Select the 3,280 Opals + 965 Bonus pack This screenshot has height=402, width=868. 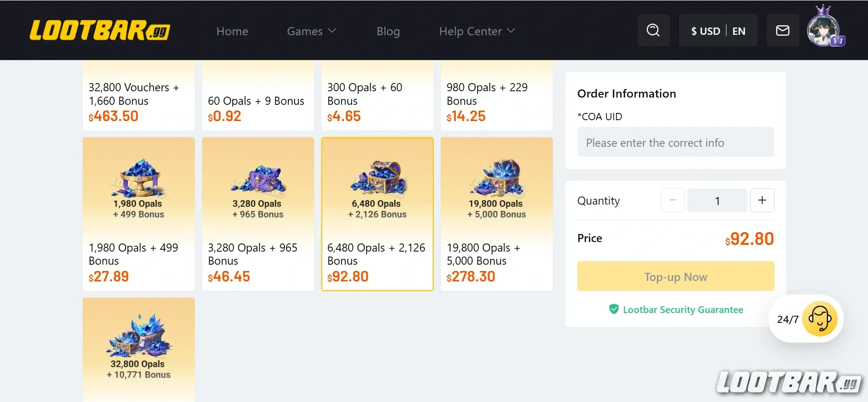point(258,214)
